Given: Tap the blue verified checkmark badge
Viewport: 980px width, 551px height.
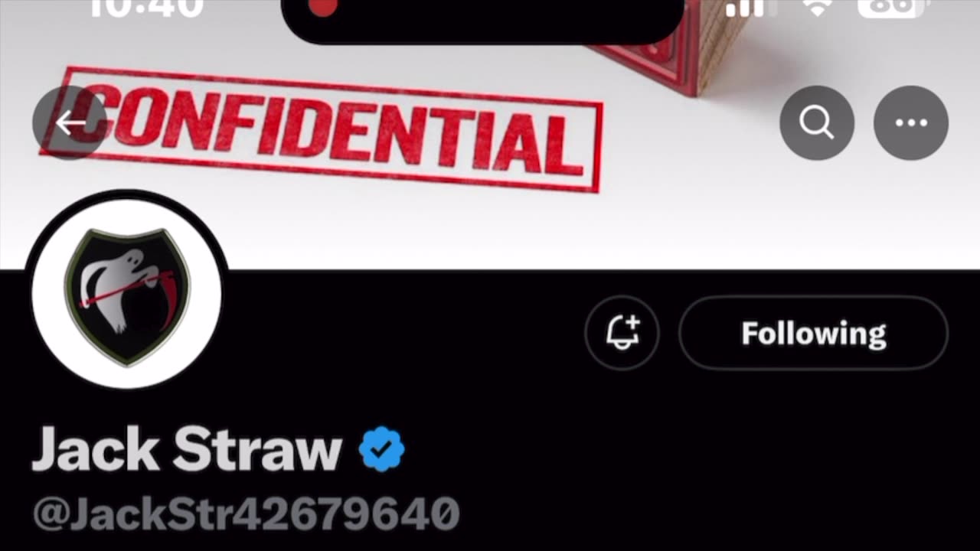Looking at the screenshot, I should 381,449.
